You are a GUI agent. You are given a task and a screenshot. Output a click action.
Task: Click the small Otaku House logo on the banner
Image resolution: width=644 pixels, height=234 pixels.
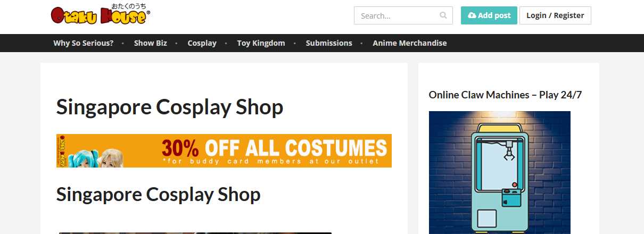click(60, 151)
